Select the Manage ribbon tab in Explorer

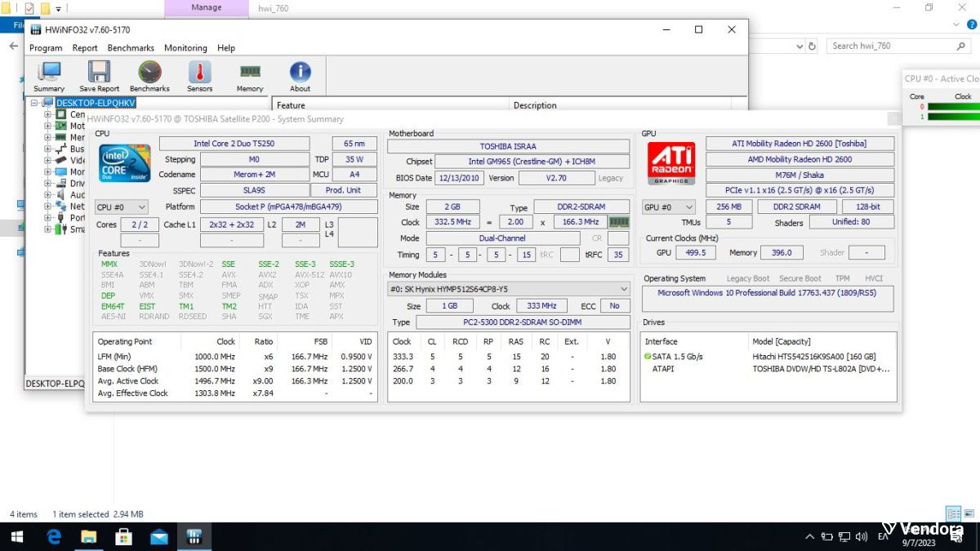click(207, 8)
